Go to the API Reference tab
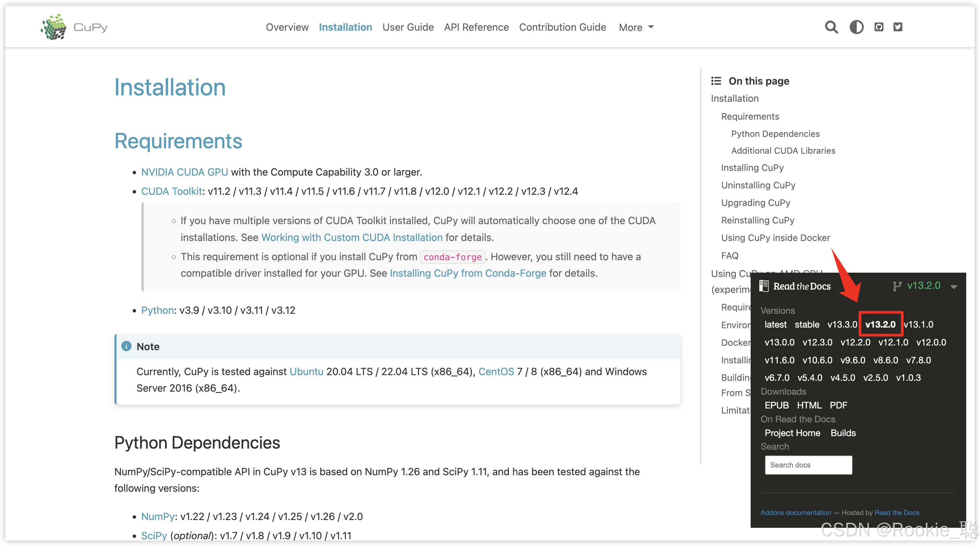Screen dimensions: 980x546 pos(476,27)
